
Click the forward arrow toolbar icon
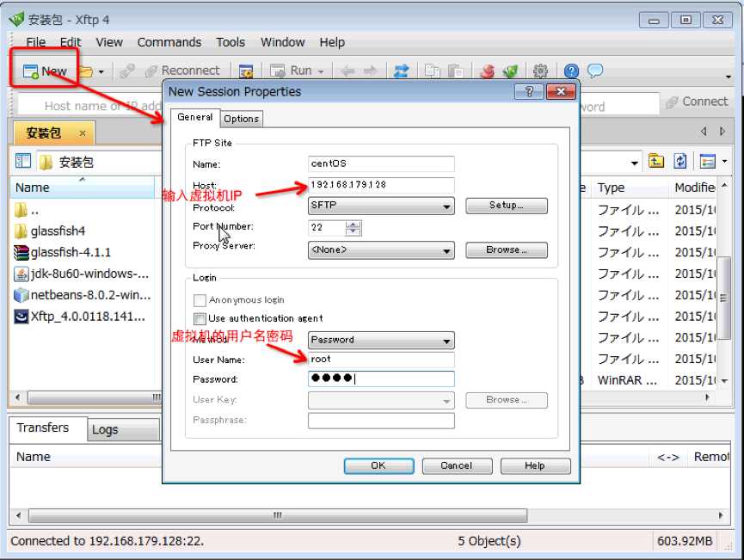pos(370,71)
